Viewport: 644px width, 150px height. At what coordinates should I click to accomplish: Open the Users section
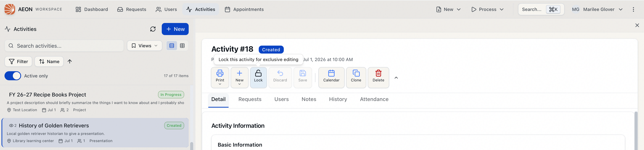tap(166, 9)
